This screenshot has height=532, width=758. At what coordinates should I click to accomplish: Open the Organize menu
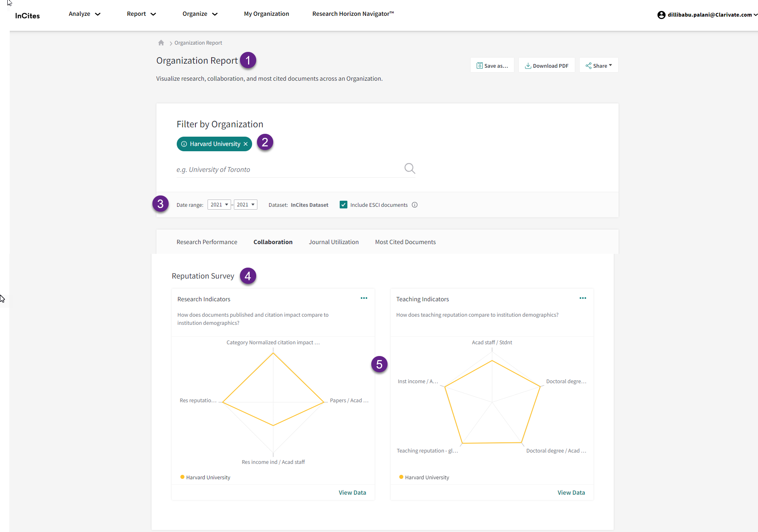[200, 14]
